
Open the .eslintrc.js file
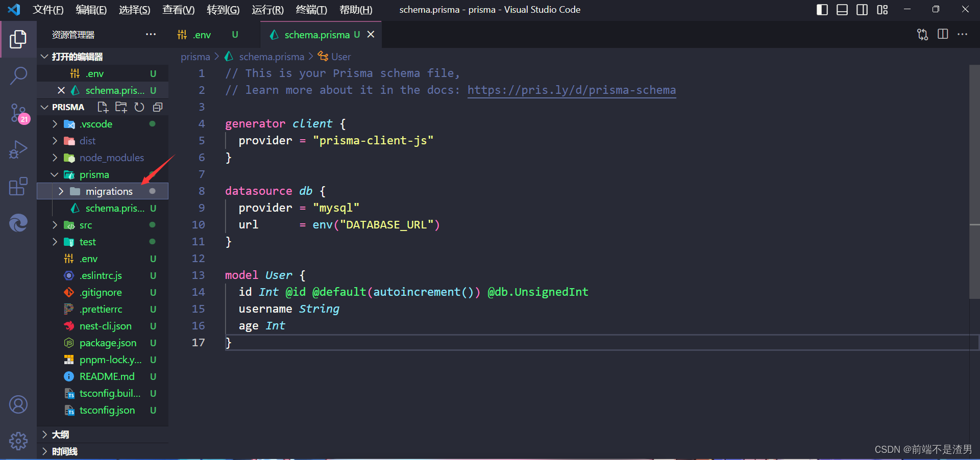(102, 275)
